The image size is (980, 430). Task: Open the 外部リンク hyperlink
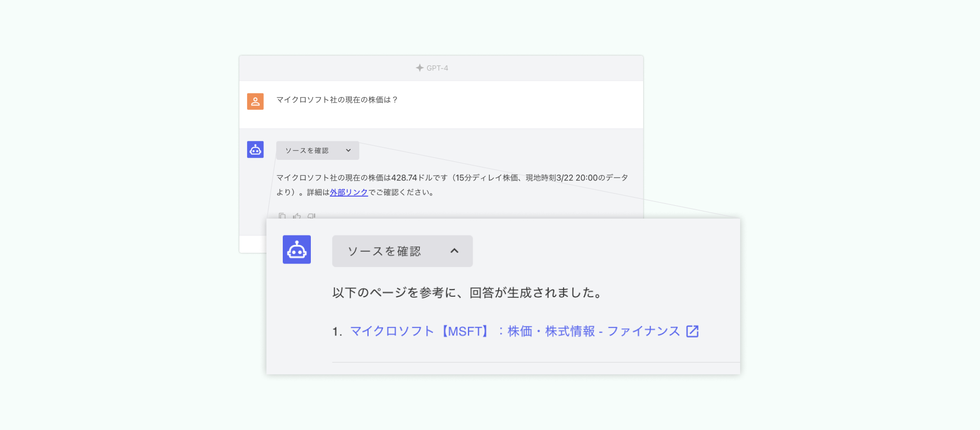[349, 192]
